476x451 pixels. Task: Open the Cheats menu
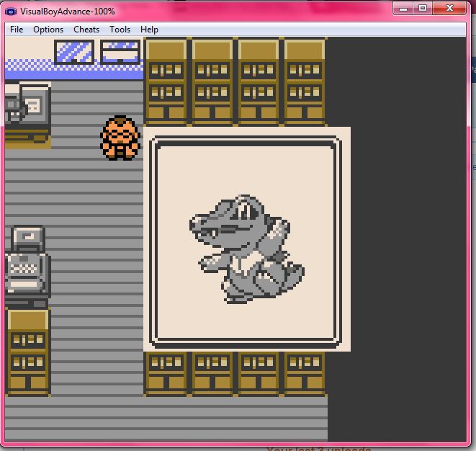86,30
